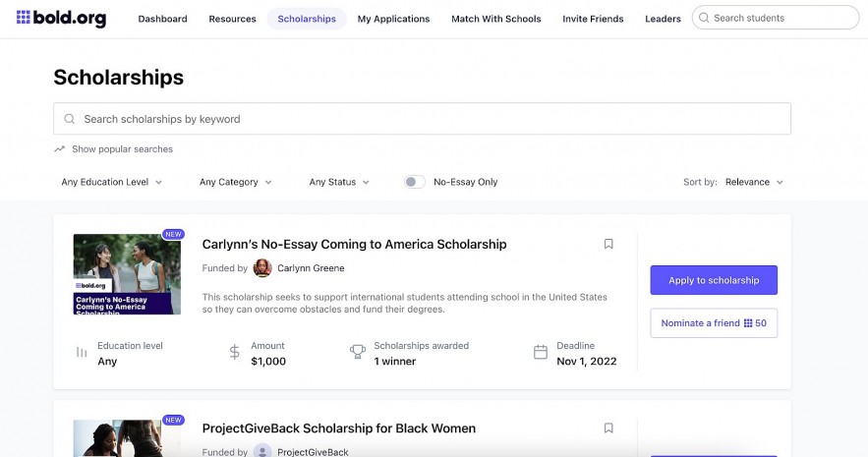Toggle the No-Essay Only switch
Image resolution: width=868 pixels, height=457 pixels.
pos(415,182)
